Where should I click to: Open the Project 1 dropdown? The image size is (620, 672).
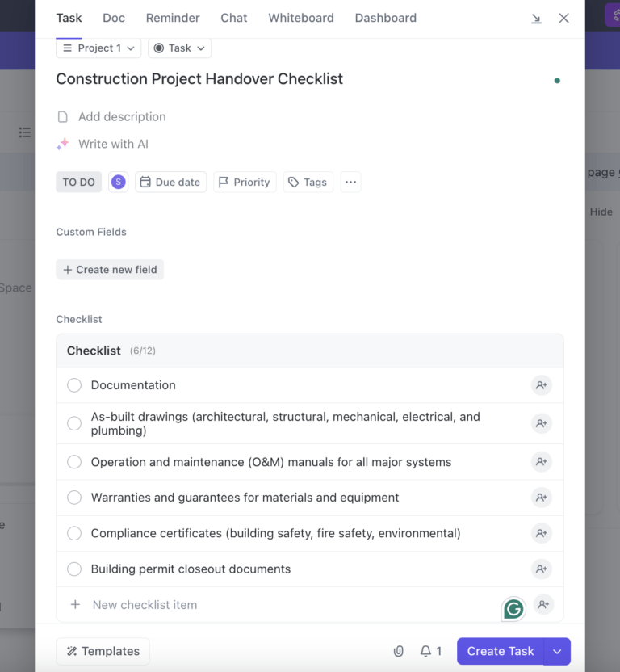[x=98, y=48]
